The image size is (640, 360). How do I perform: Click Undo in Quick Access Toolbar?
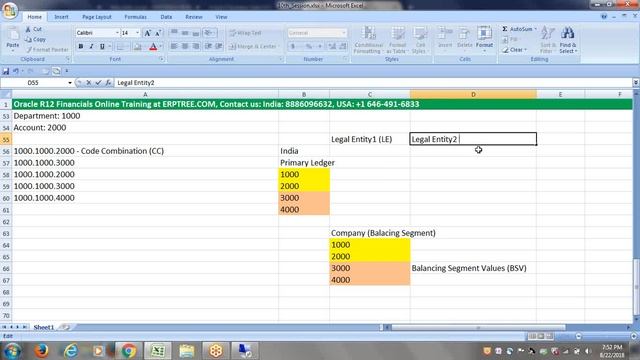[16, 71]
